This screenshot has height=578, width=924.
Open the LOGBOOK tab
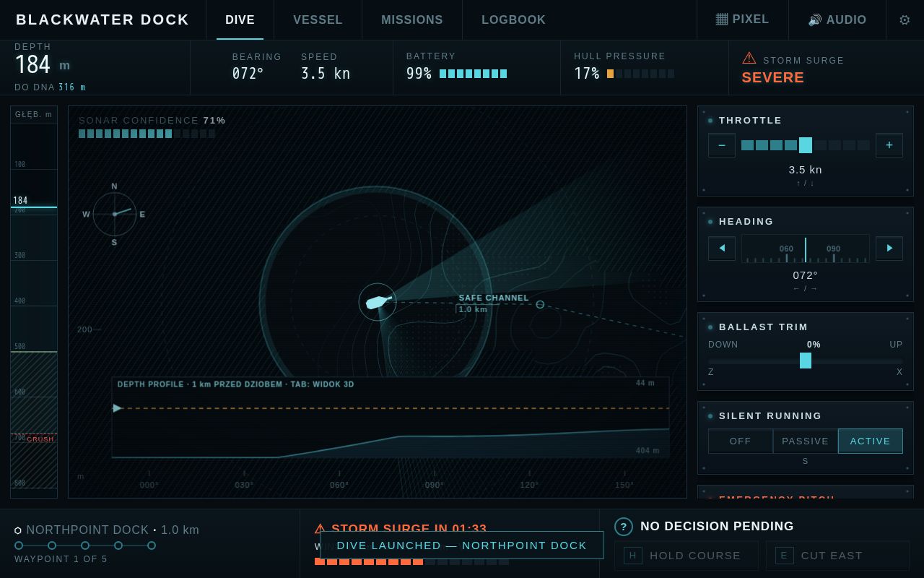pyautogui.click(x=513, y=20)
